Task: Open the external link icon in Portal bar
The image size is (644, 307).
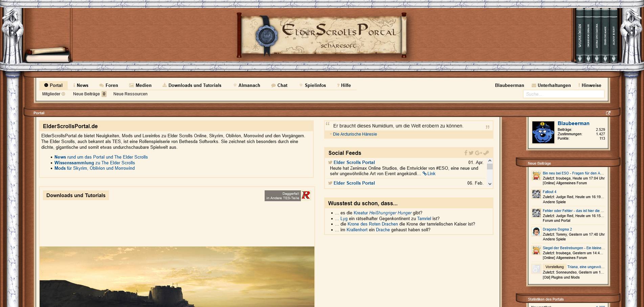Action: (608, 113)
